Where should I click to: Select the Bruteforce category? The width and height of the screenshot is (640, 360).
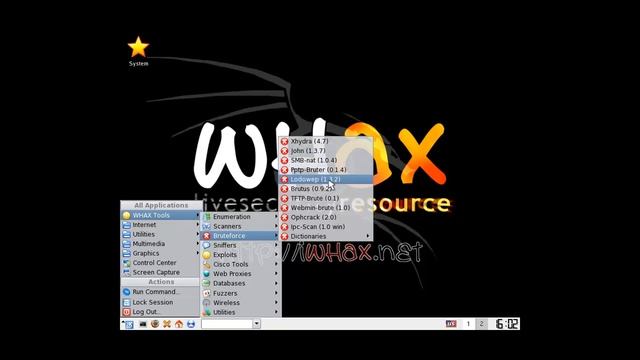(x=240, y=236)
